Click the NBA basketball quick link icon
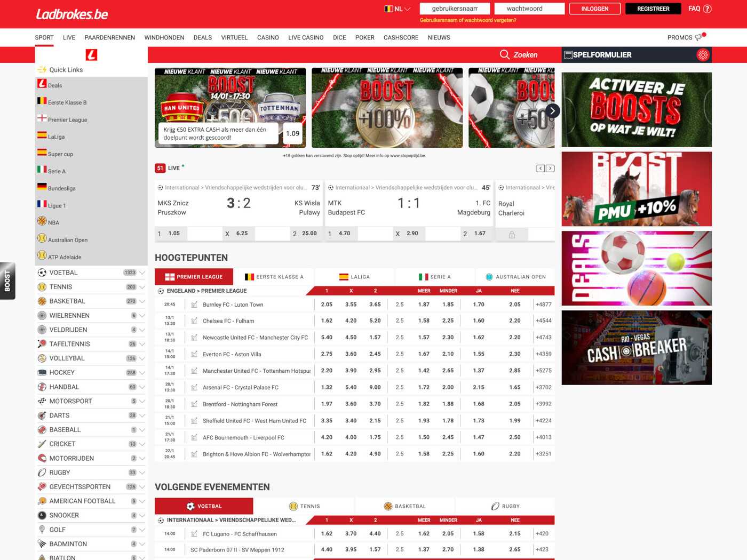 point(42,221)
